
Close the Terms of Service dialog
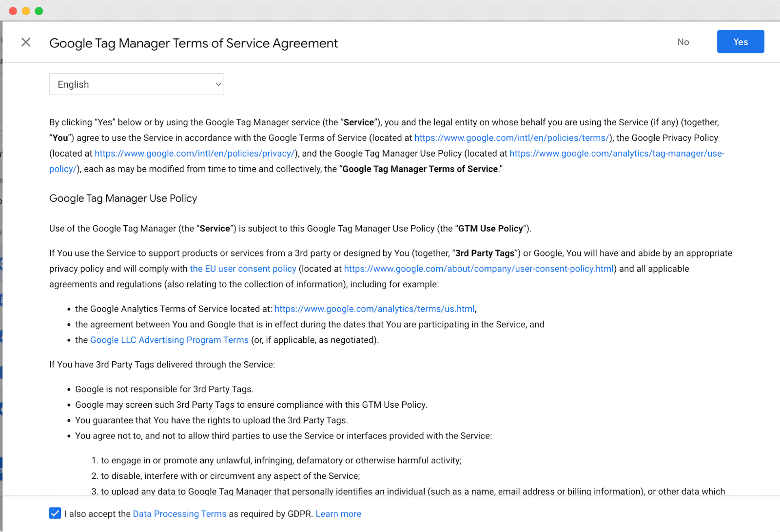[x=26, y=42]
